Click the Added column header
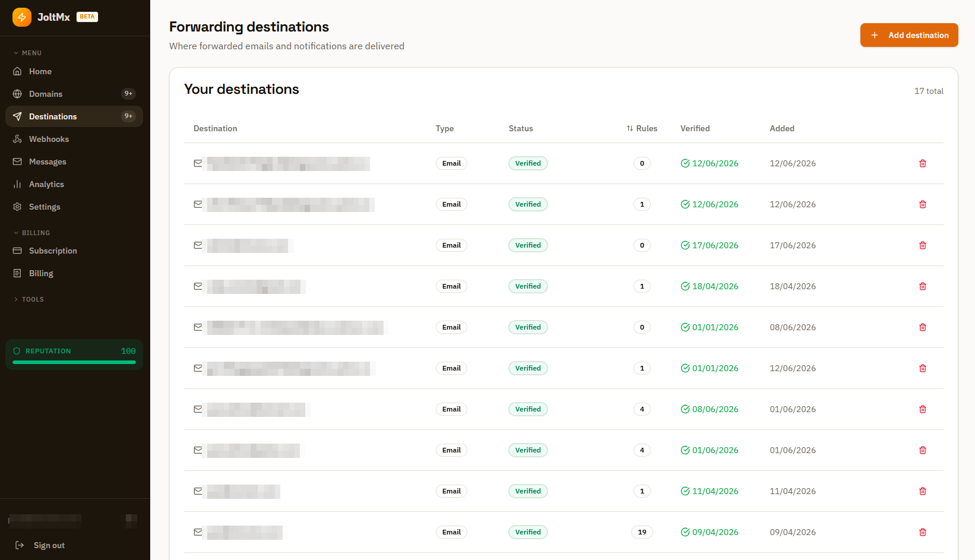Screen dimensions: 975x560 [x=782, y=128]
